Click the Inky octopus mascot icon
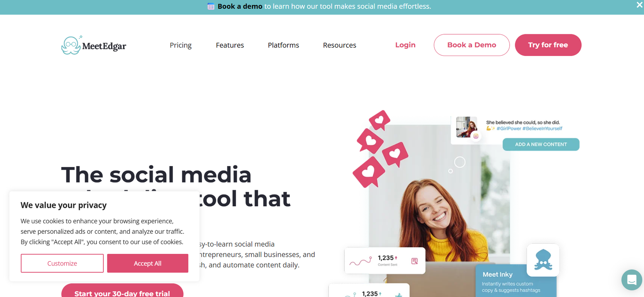644x297 pixels. [543, 260]
